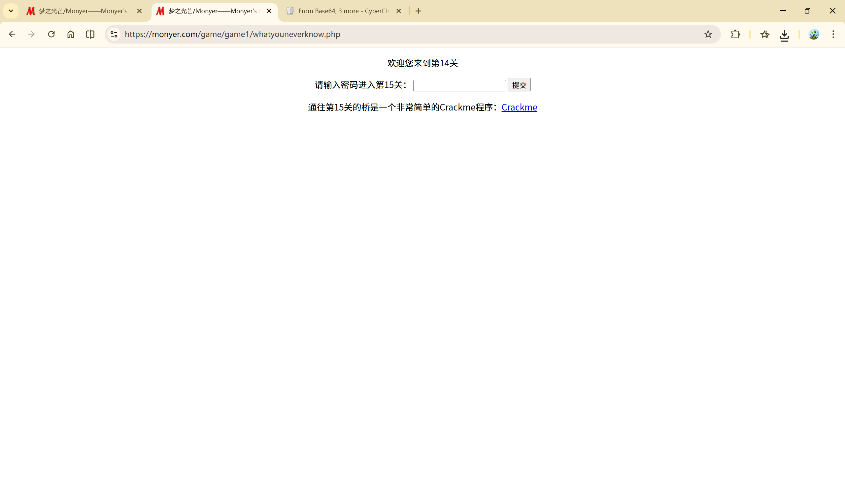845x504 pixels.
Task: Reload the current page
Action: coord(51,34)
